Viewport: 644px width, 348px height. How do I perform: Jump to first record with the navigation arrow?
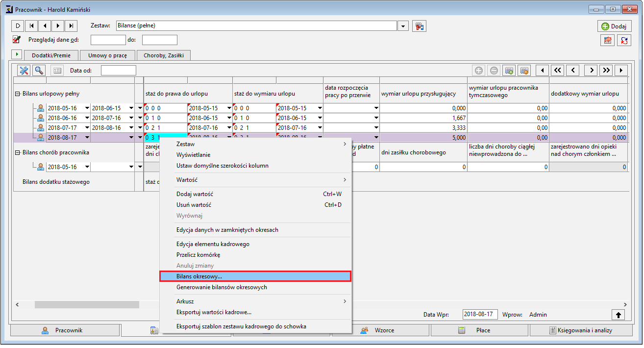click(31, 26)
